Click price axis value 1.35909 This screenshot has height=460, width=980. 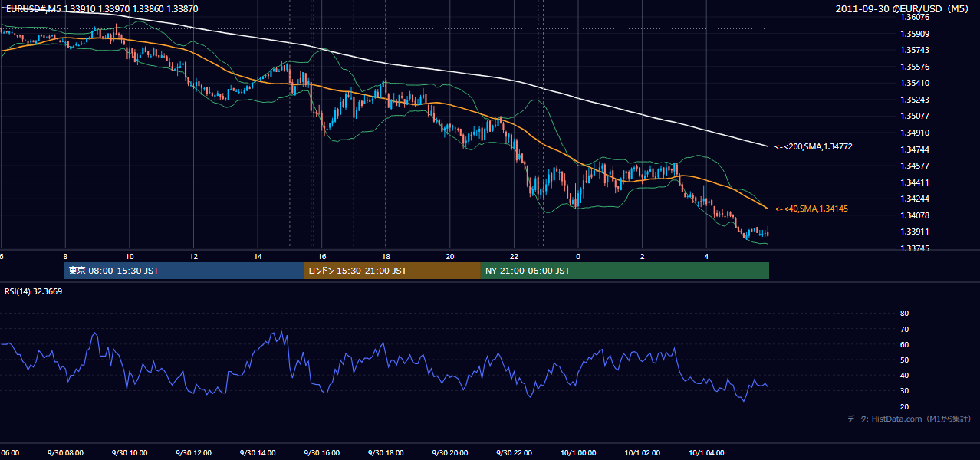914,34
